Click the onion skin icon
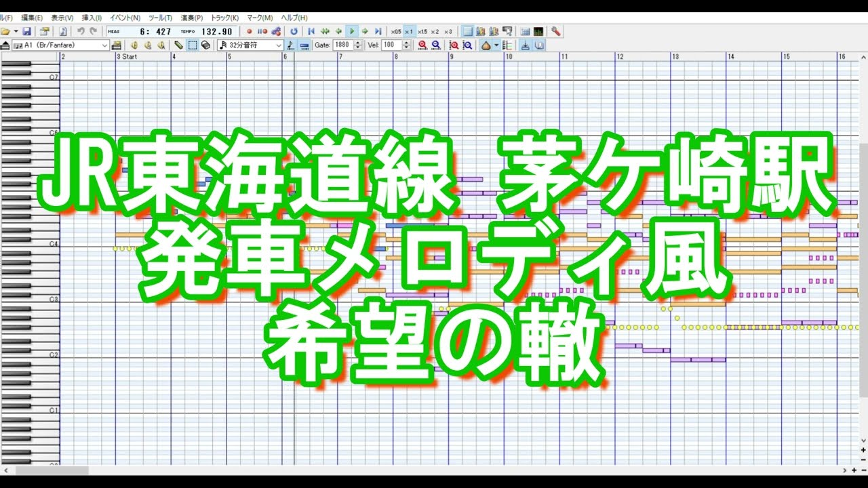This screenshot has width=868, height=488. [x=486, y=45]
